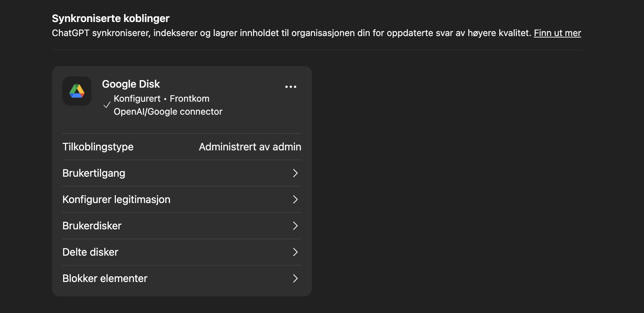644x313 pixels.
Task: Select the Google Disk connector title
Action: pyautogui.click(x=131, y=84)
